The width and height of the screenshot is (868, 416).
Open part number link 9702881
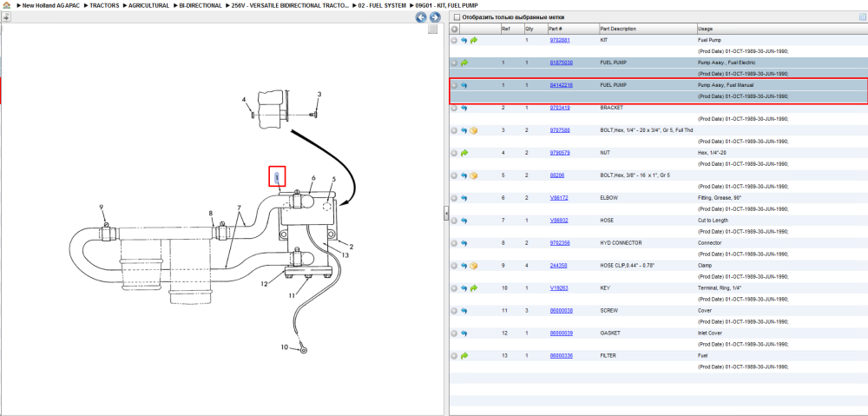pyautogui.click(x=560, y=41)
